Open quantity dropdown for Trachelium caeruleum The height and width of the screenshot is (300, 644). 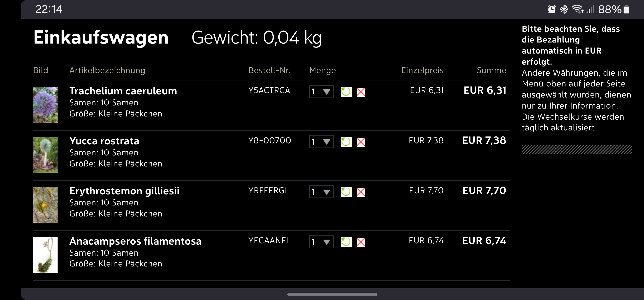click(x=321, y=92)
